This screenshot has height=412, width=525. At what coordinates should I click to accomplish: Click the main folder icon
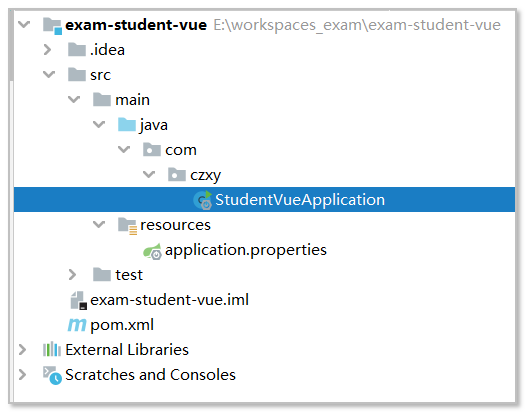102,99
